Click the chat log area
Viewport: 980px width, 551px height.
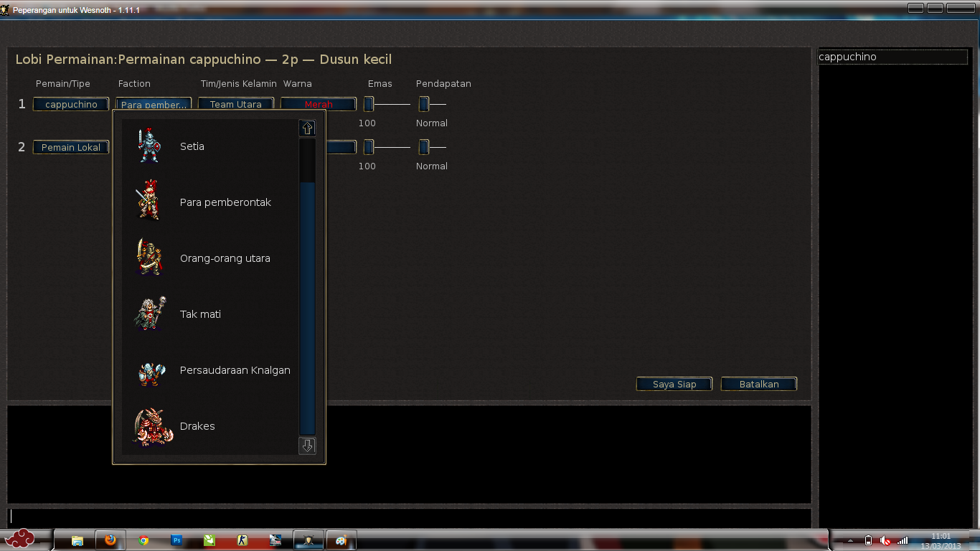click(x=409, y=454)
